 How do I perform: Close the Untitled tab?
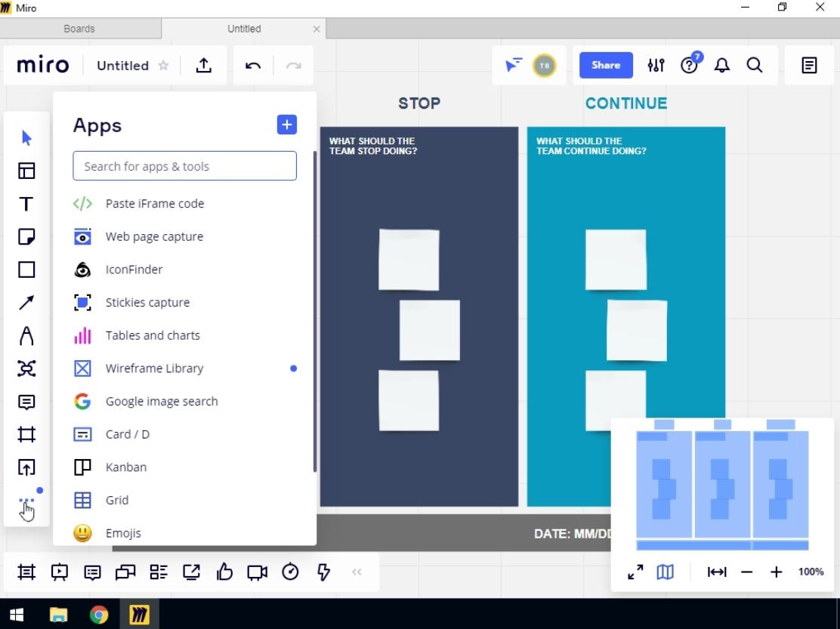pyautogui.click(x=317, y=29)
